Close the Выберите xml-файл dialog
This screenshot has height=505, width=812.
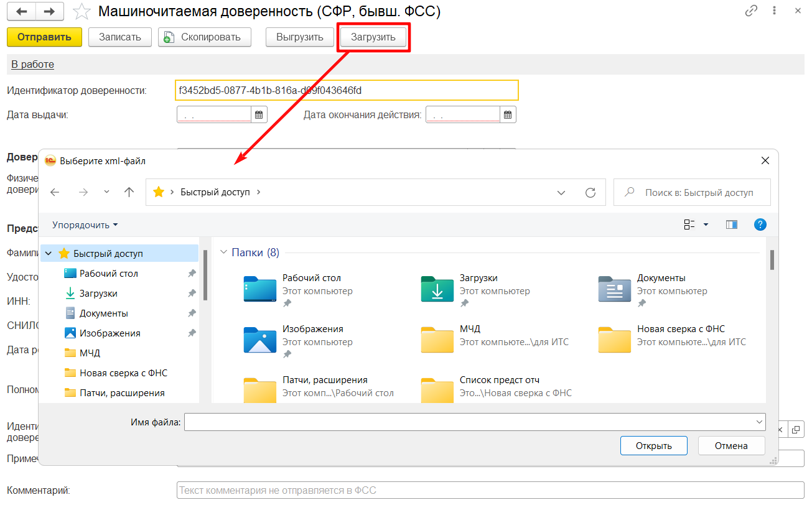[x=765, y=160]
